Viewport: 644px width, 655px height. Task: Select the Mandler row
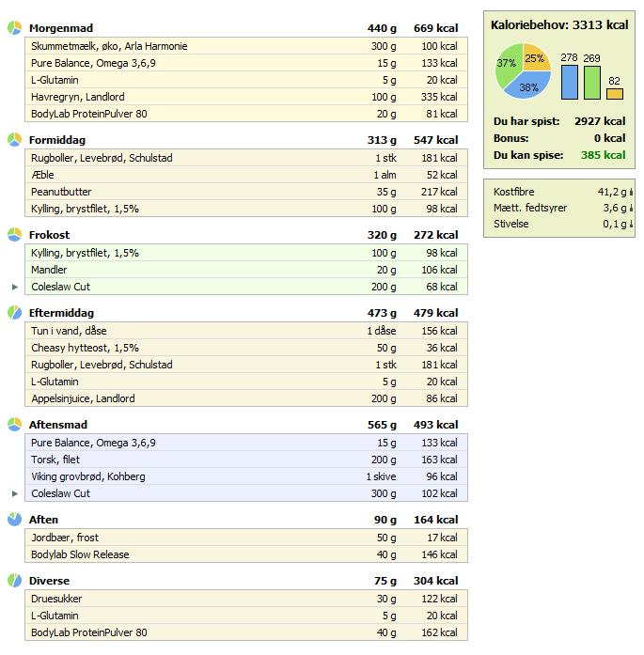[246, 270]
